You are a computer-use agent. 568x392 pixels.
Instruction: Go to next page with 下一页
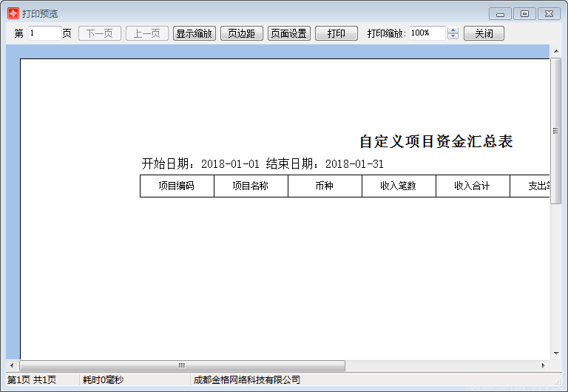click(x=100, y=33)
